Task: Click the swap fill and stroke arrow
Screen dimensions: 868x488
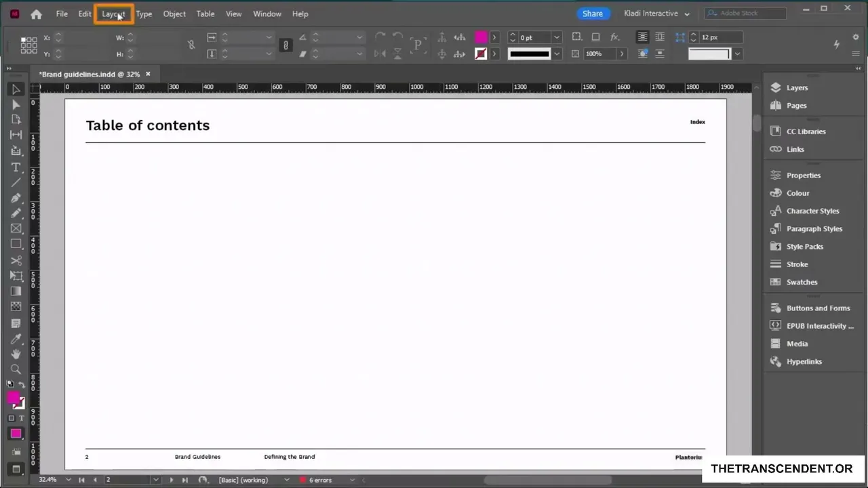Action: click(x=22, y=384)
